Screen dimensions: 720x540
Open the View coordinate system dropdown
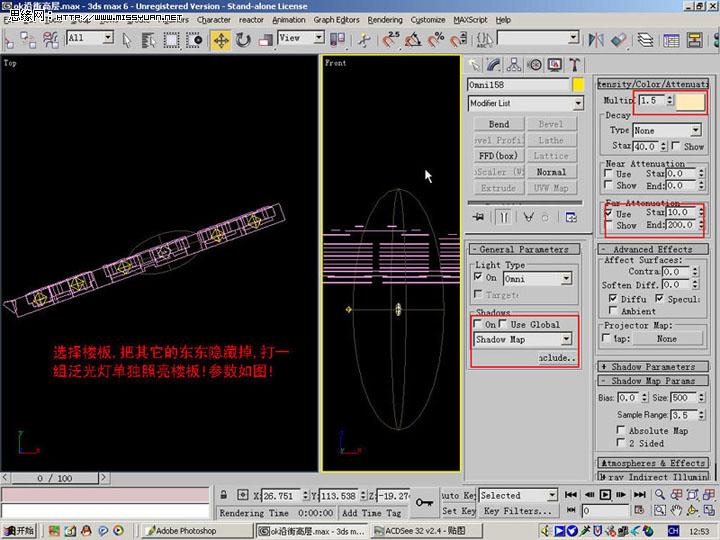pyautogui.click(x=301, y=38)
